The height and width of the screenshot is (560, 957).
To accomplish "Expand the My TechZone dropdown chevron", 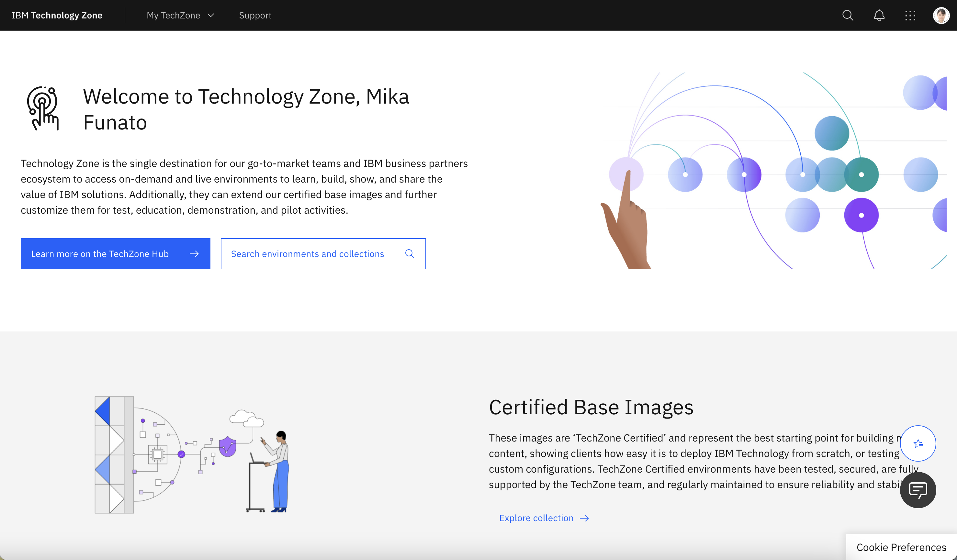I will tap(211, 16).
